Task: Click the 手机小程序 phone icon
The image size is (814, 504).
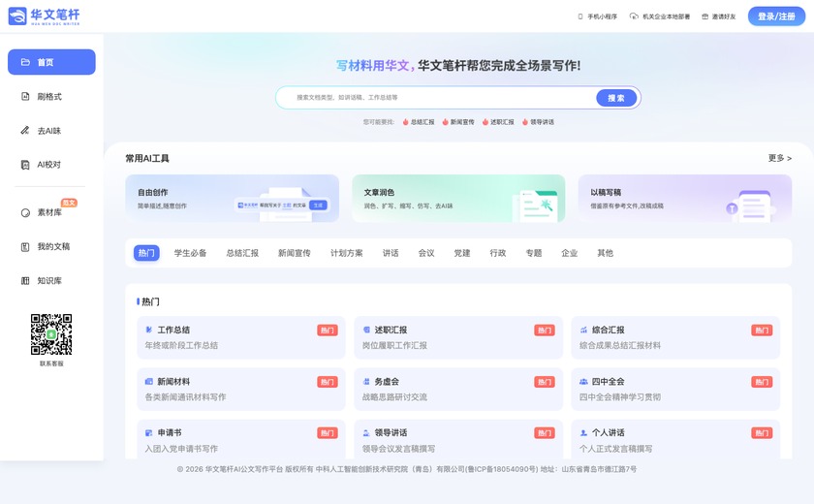Action: 580,16
